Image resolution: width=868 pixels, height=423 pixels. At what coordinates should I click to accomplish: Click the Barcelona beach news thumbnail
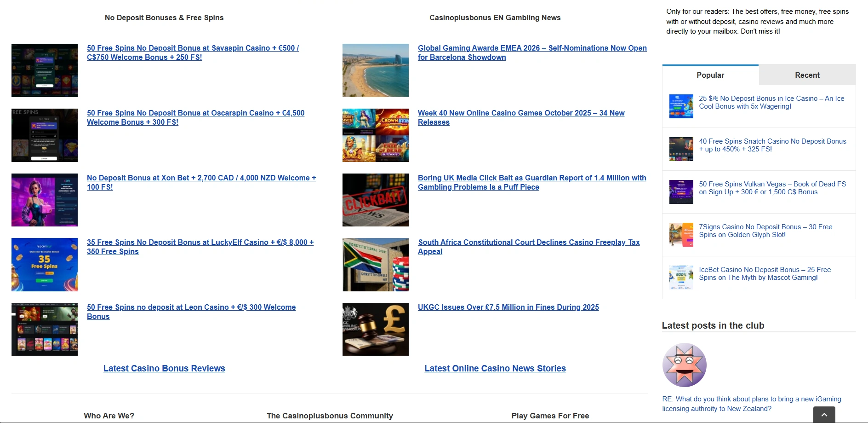pyautogui.click(x=376, y=70)
